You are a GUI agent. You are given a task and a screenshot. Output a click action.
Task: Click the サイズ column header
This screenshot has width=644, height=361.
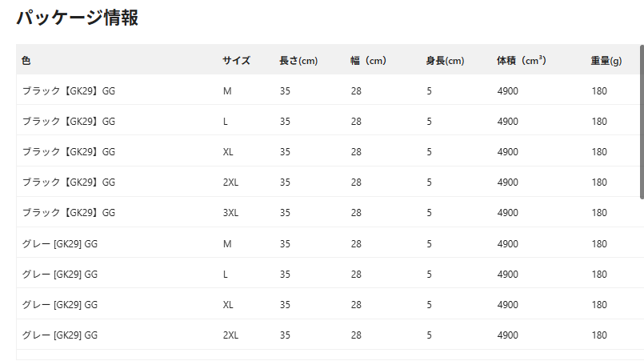[236, 61]
